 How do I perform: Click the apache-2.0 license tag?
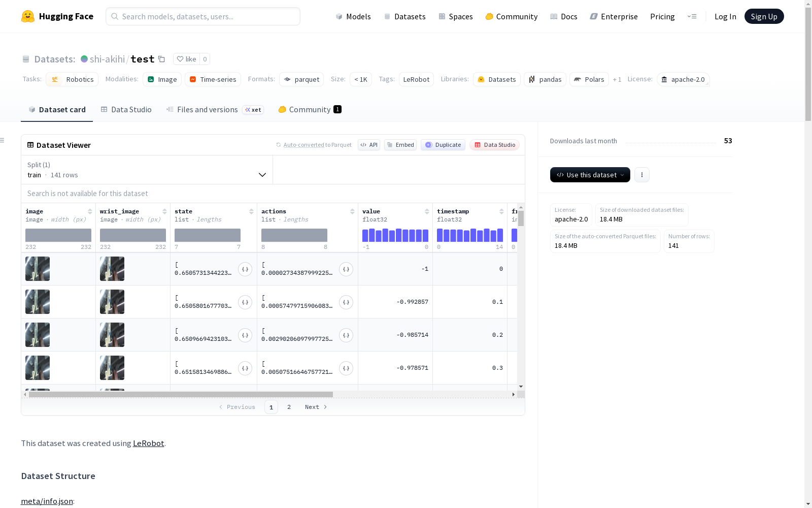683,79
